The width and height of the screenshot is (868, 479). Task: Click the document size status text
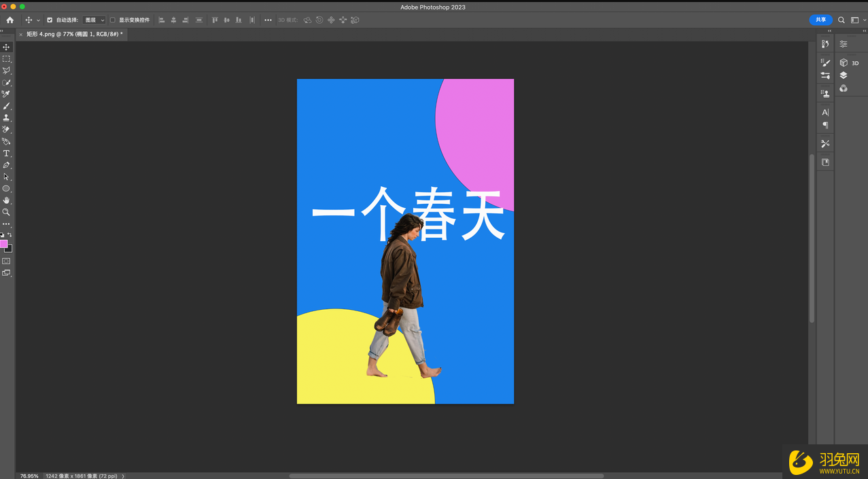point(82,476)
